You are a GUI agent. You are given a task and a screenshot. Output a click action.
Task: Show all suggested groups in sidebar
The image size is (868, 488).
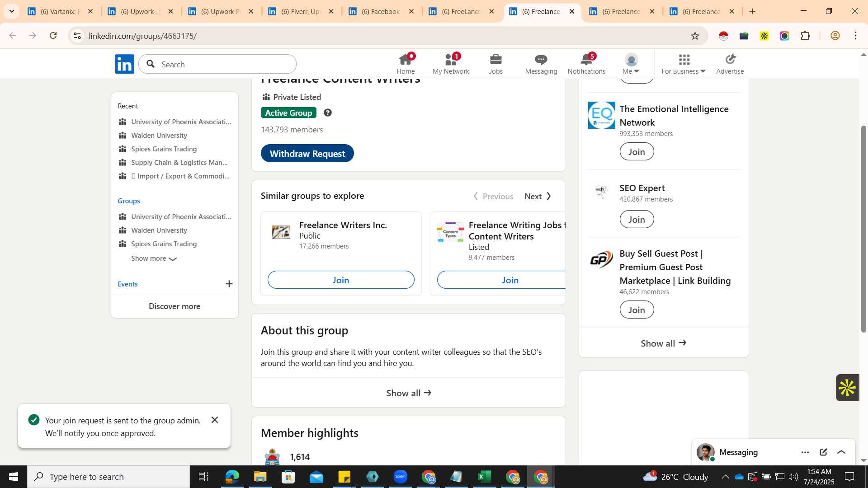pos(664,343)
